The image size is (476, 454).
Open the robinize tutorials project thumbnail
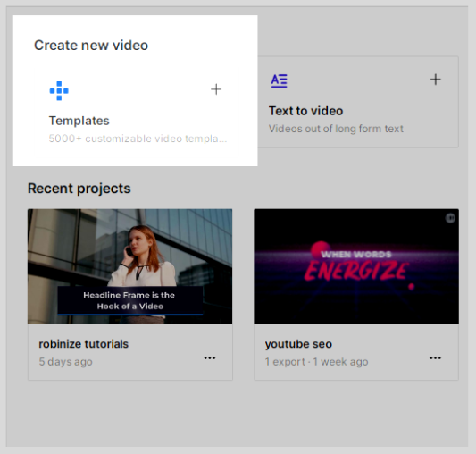click(129, 266)
